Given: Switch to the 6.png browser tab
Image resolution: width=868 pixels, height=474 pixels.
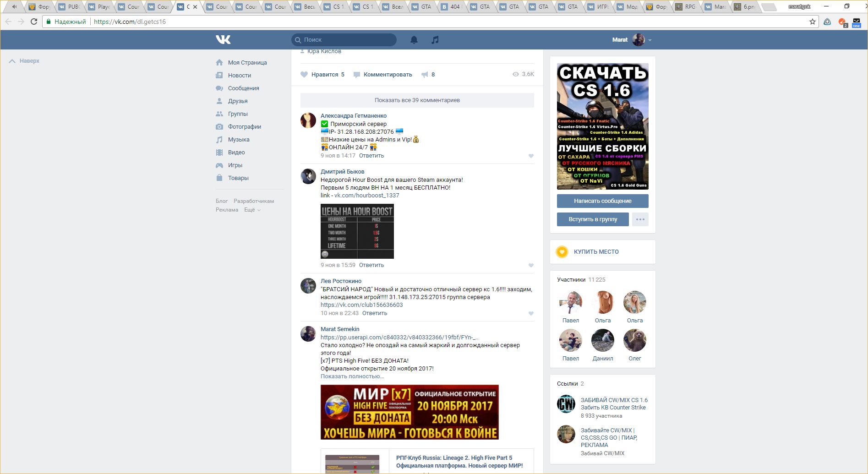Looking at the screenshot, I should pos(744,7).
